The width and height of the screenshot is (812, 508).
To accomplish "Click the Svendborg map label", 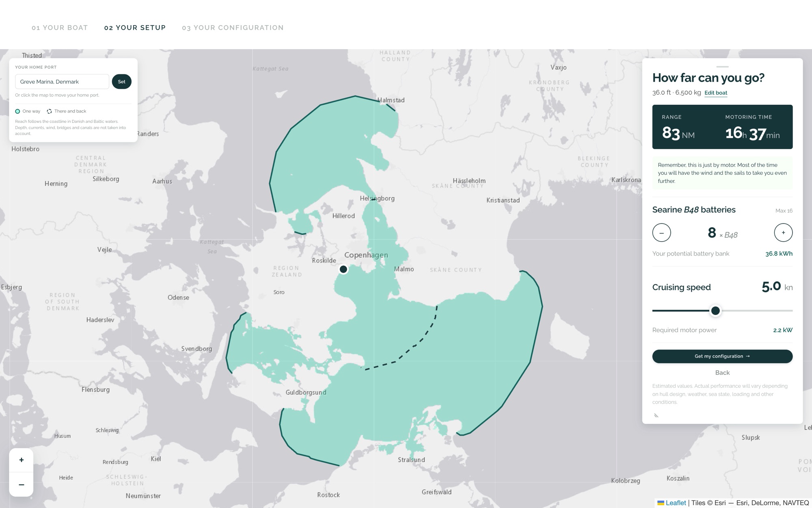I will pyautogui.click(x=197, y=349).
